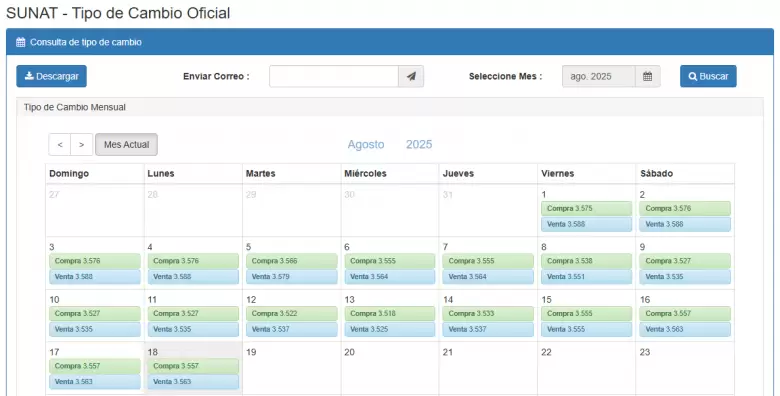Select Compra 3.576 on Sunday day 3
Viewport: 780px width, 396px height.
95,261
